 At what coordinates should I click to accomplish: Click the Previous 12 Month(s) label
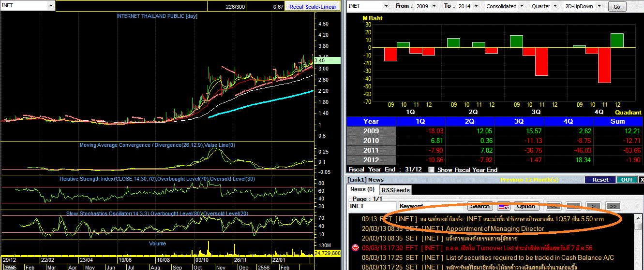(x=529, y=180)
